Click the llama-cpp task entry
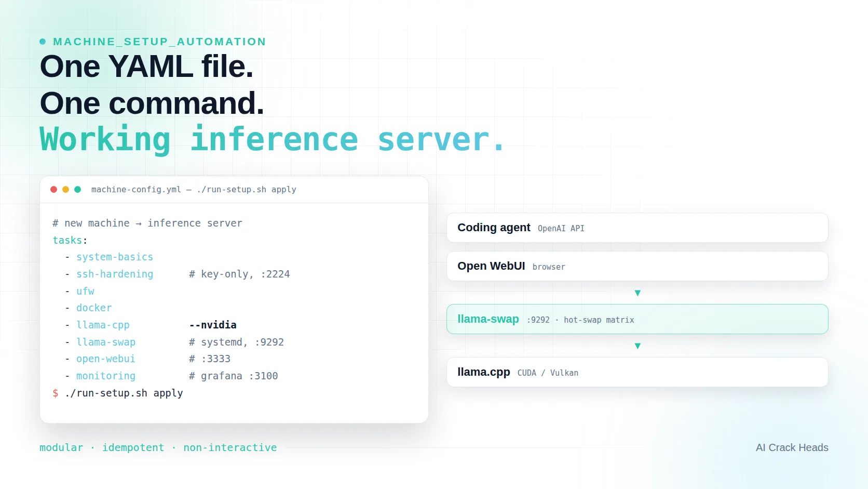This screenshot has width=868, height=489. click(103, 325)
